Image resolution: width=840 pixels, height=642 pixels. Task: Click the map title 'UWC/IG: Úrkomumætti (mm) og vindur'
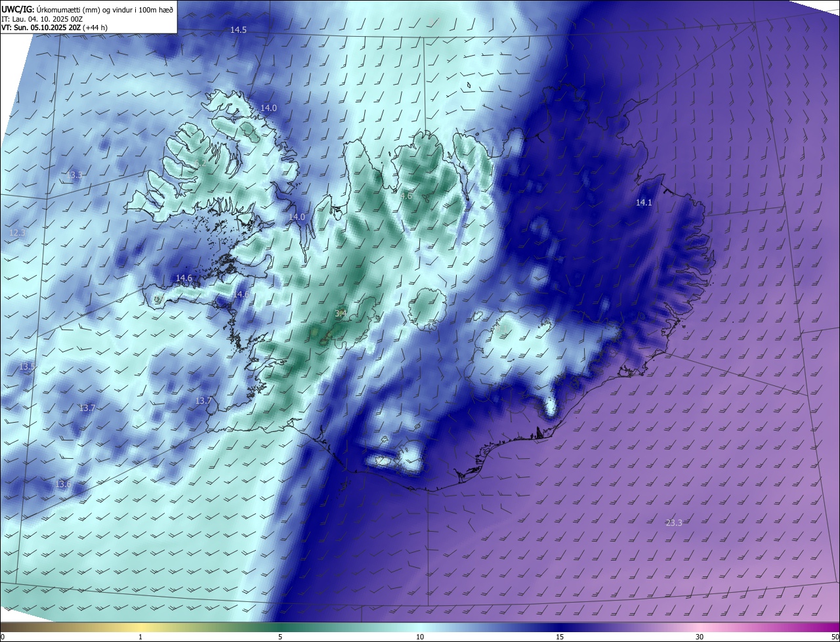(x=88, y=9)
